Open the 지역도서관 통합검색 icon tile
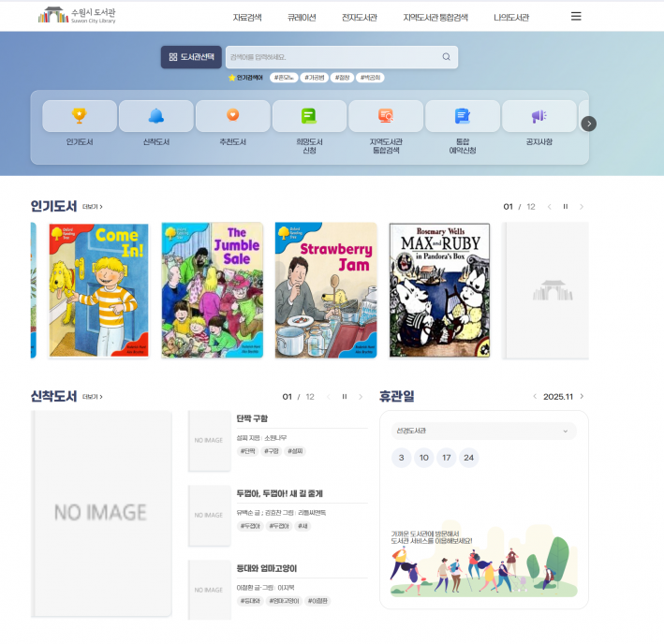Image resolution: width=664 pixels, height=644 pixels. [x=386, y=116]
